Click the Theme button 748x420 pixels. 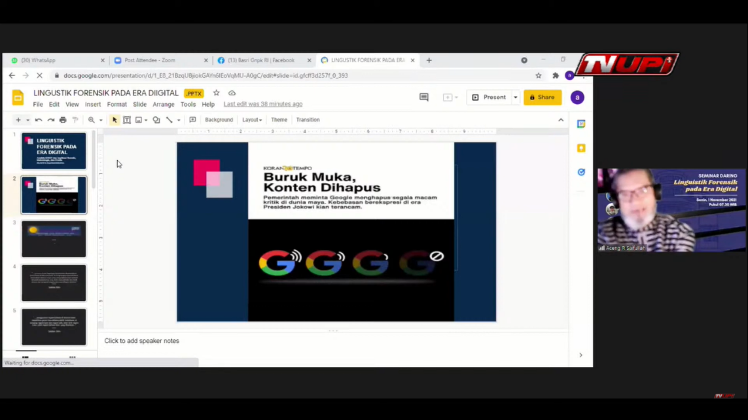(x=279, y=120)
